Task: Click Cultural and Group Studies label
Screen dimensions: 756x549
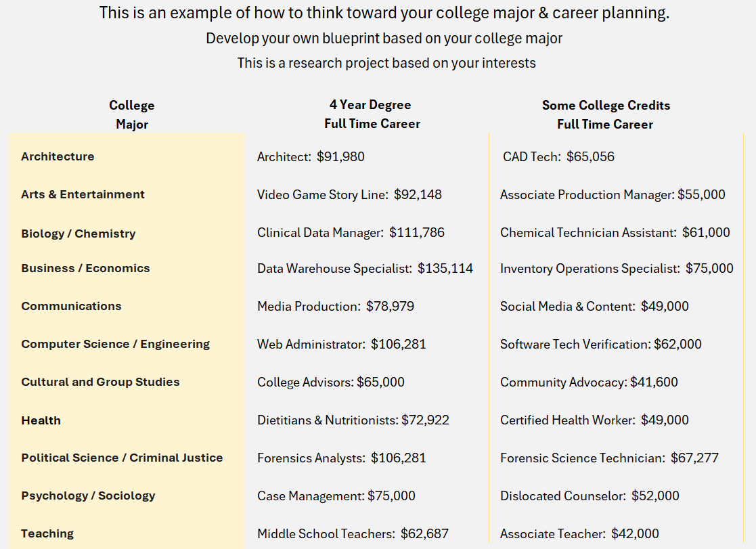Action: 100,382
